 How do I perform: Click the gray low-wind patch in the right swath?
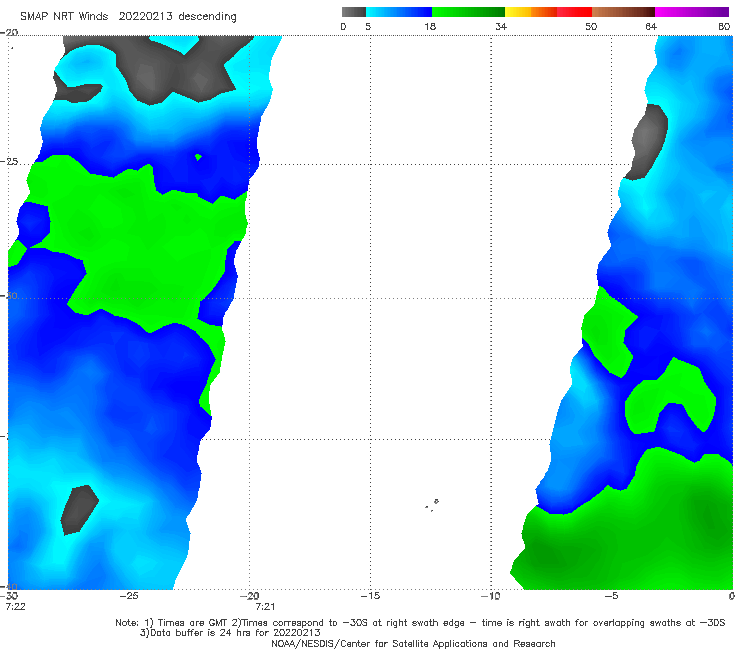pos(647,142)
